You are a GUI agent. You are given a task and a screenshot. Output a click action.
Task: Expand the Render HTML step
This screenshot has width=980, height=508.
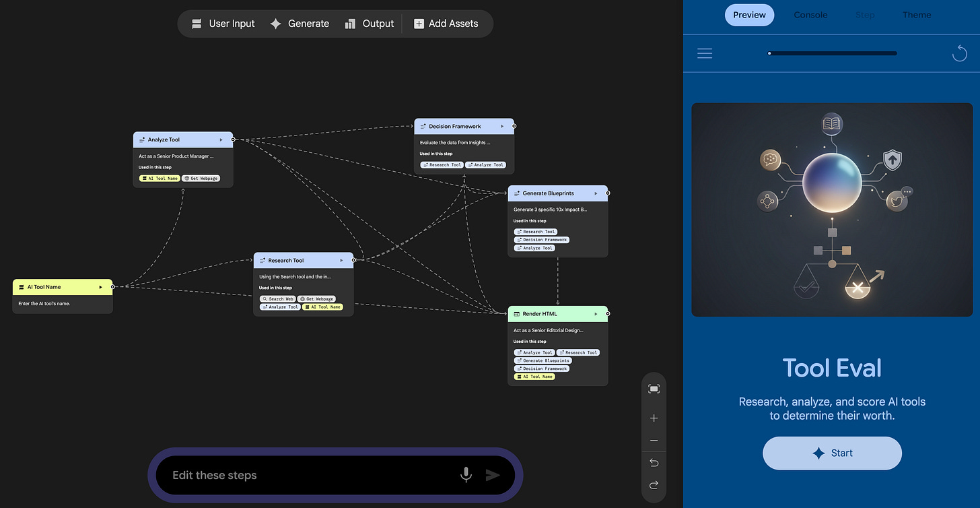(x=595, y=313)
